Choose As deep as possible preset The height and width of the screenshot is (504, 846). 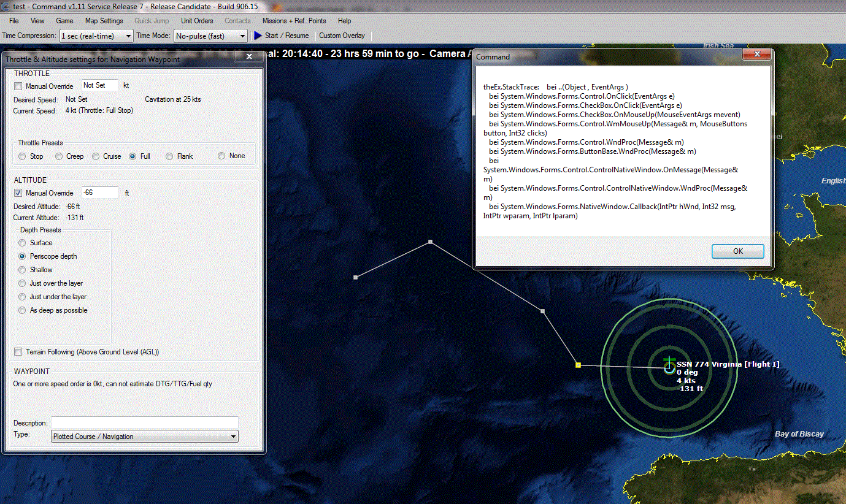click(x=23, y=310)
